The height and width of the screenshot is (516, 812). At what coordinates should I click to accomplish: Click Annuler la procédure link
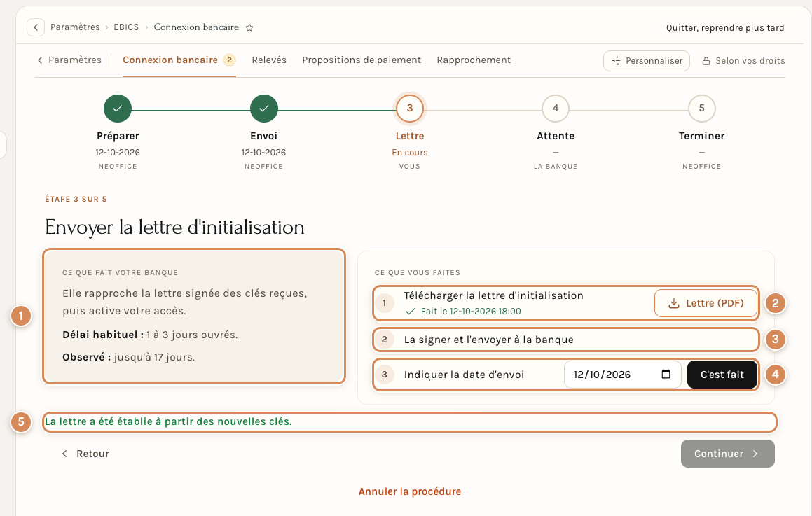[x=410, y=491]
